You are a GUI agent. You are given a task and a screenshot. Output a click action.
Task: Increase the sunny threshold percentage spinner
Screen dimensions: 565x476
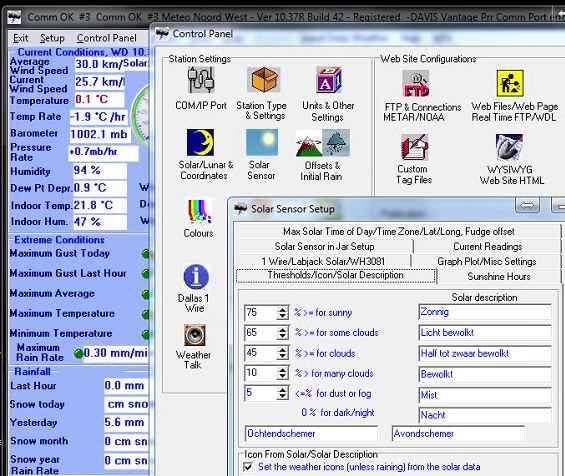coord(283,310)
